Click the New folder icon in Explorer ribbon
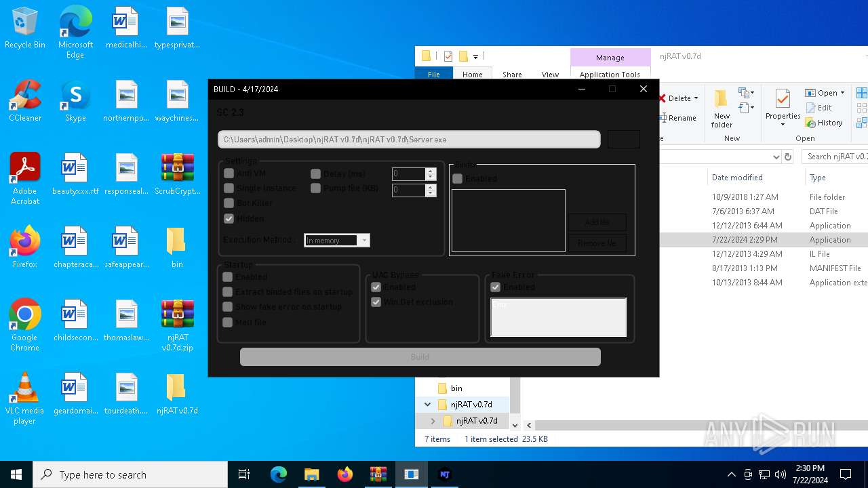The image size is (868, 488). coord(722,108)
